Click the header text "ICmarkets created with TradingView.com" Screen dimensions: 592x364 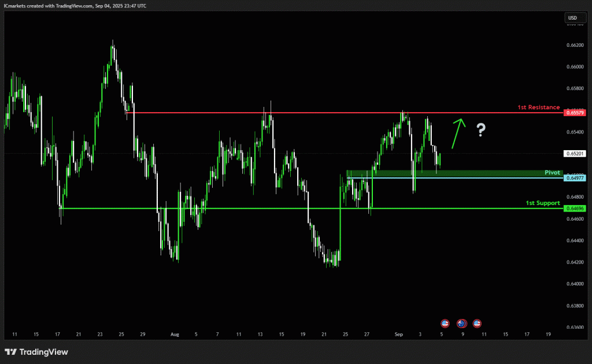pos(49,6)
